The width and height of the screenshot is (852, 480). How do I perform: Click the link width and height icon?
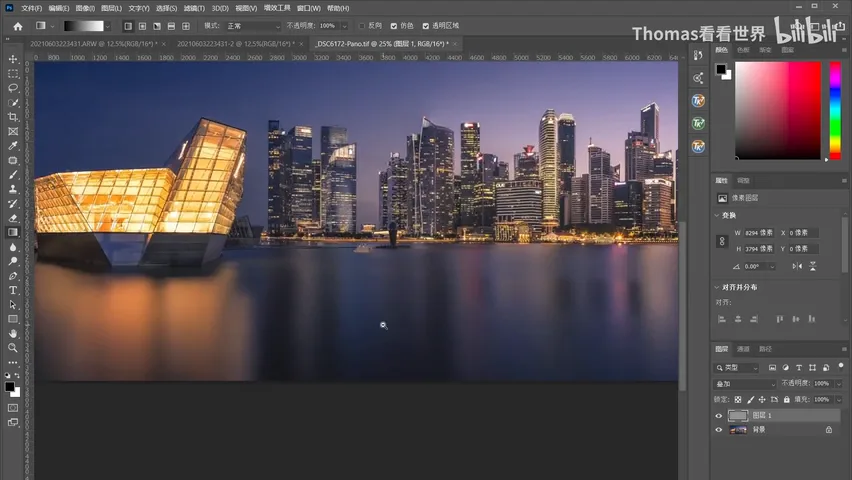click(722, 241)
